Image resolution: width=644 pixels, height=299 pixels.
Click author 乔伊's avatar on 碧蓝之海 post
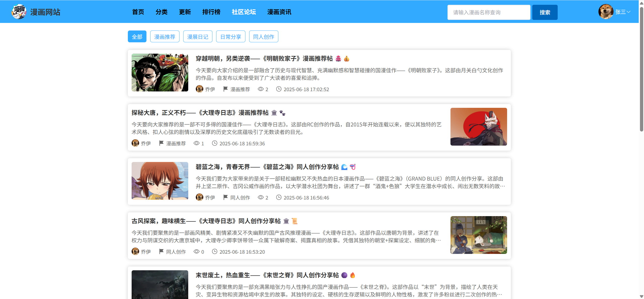click(x=200, y=197)
